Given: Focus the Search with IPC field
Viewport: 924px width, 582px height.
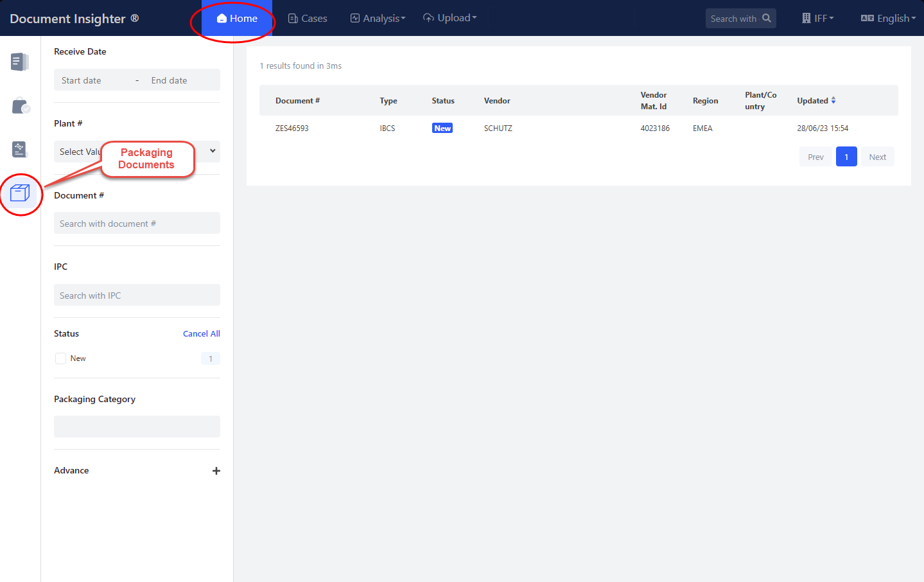Looking at the screenshot, I should pos(137,295).
